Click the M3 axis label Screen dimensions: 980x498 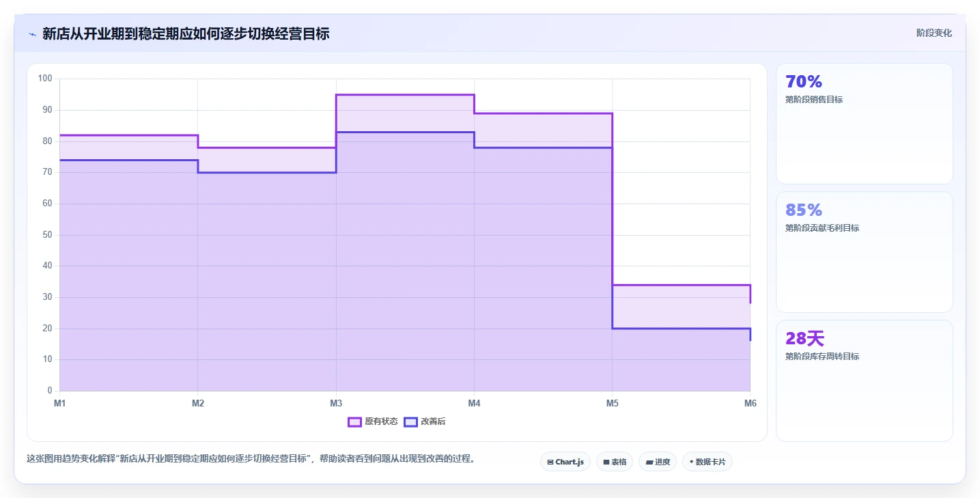click(x=336, y=404)
